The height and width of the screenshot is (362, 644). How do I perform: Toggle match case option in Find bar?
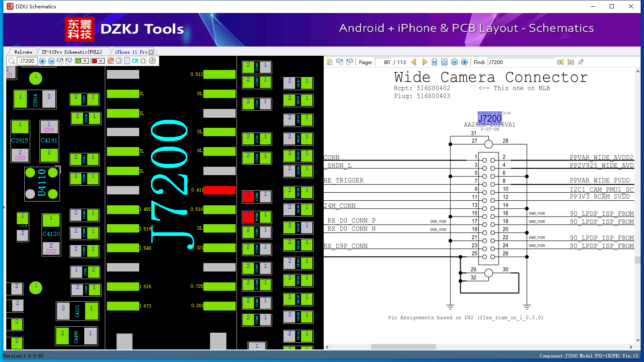tap(580, 62)
